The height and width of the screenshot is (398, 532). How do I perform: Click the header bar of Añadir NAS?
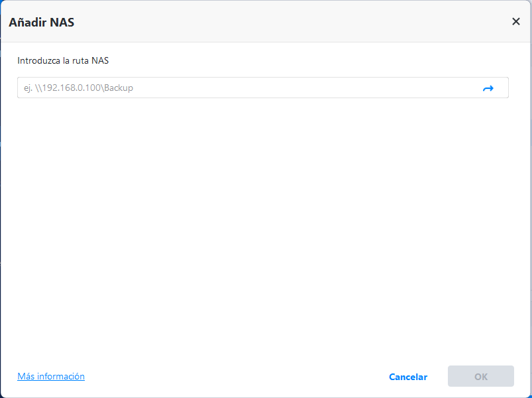coord(265,21)
